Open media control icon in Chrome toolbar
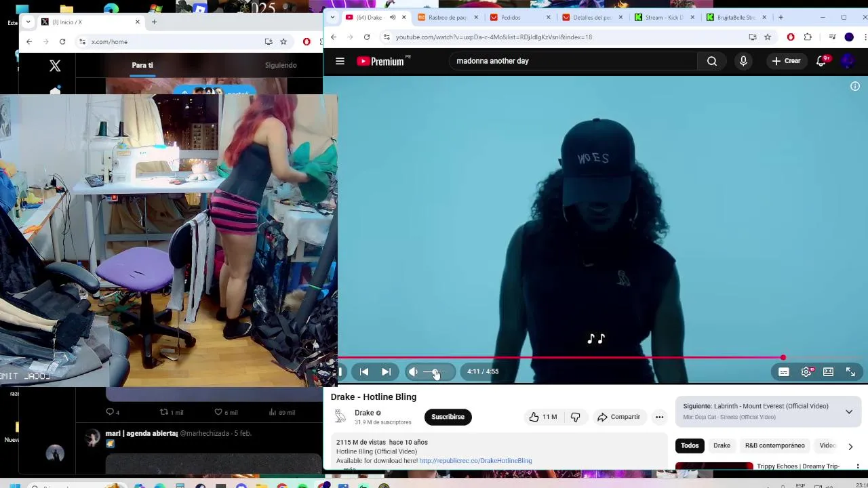The width and height of the screenshot is (868, 488). 832,37
